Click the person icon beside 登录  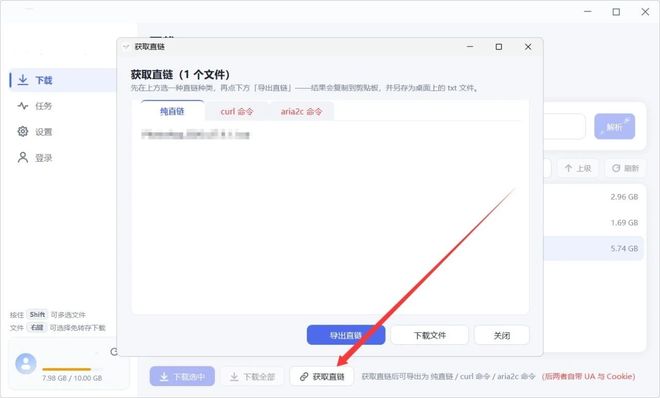point(23,157)
